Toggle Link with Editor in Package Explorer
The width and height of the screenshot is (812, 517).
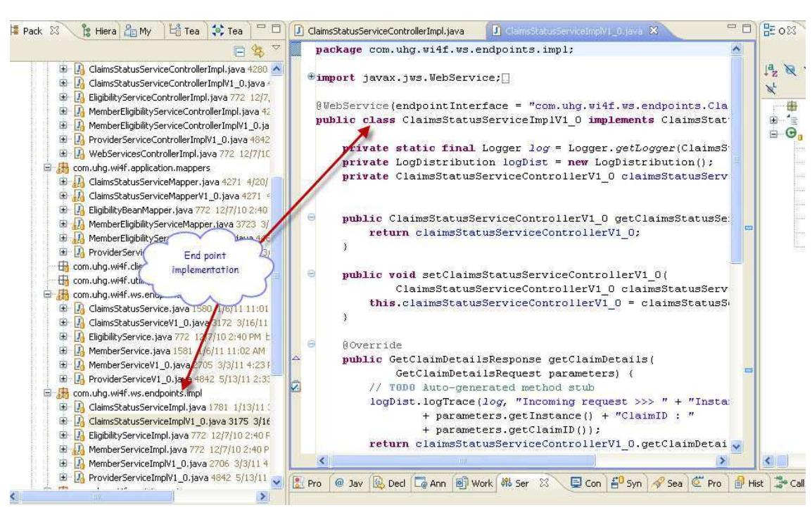pyautogui.click(x=258, y=51)
